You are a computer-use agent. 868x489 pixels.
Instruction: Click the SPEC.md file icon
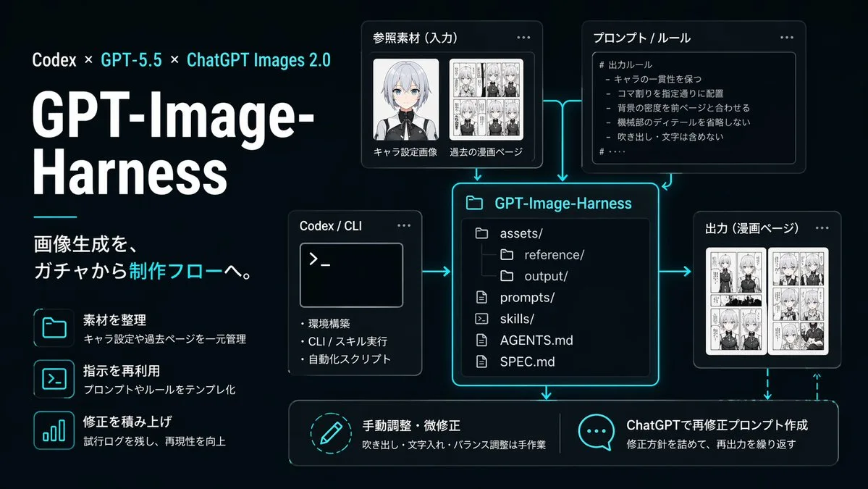[481, 361]
